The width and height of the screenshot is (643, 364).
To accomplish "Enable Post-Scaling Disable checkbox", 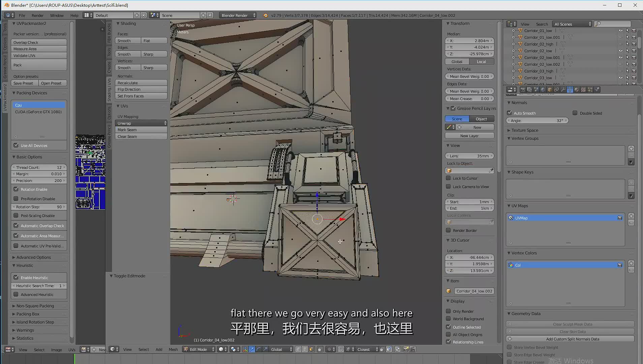I will tap(16, 215).
